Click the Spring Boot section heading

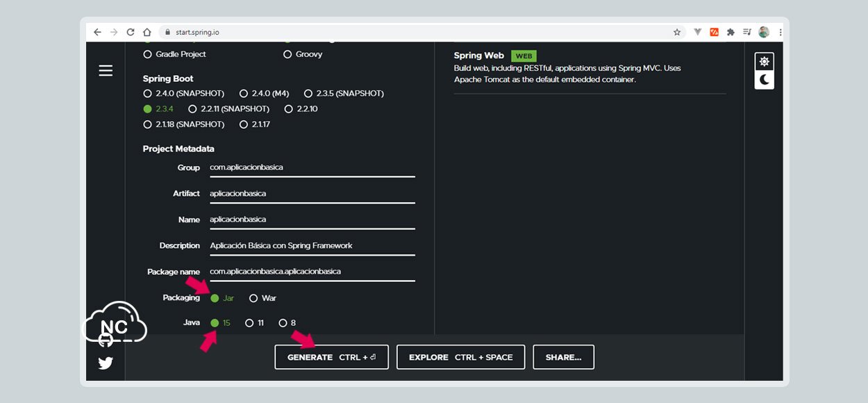pyautogui.click(x=168, y=79)
